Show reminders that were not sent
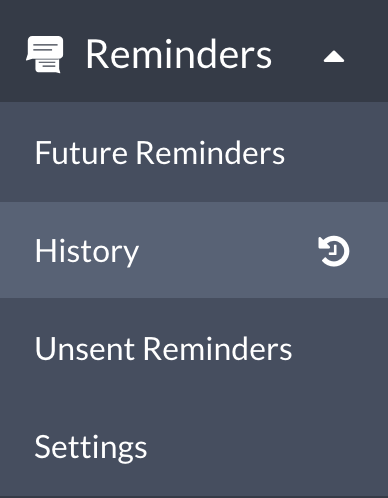The width and height of the screenshot is (388, 498). coord(194,348)
